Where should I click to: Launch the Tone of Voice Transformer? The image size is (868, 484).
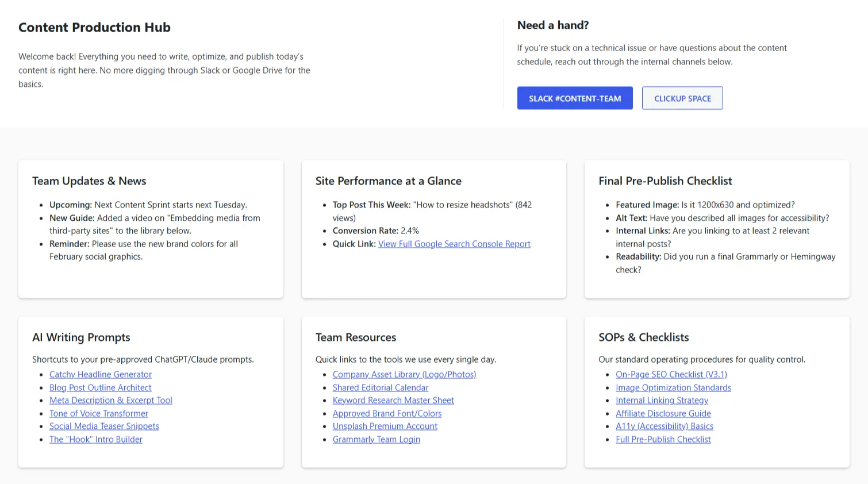point(99,413)
